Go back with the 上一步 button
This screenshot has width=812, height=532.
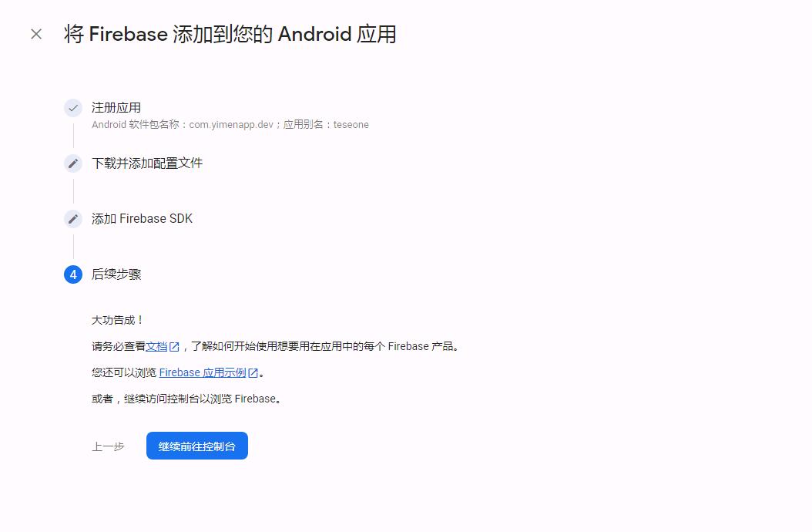(108, 446)
